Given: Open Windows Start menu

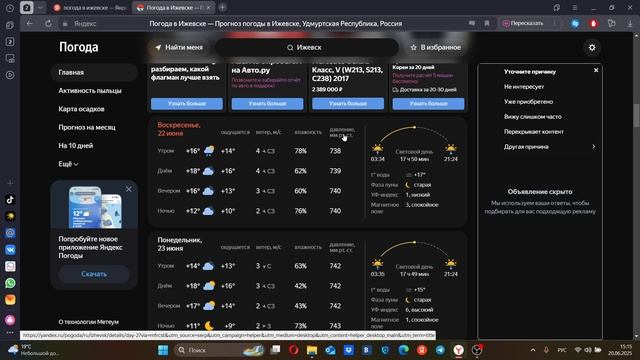Looking at the screenshot, I should coord(163,350).
